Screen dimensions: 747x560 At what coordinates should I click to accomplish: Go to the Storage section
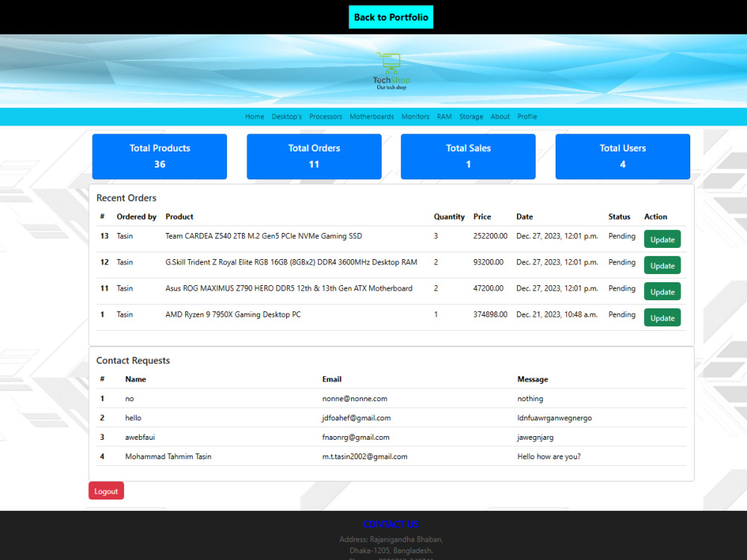(471, 116)
